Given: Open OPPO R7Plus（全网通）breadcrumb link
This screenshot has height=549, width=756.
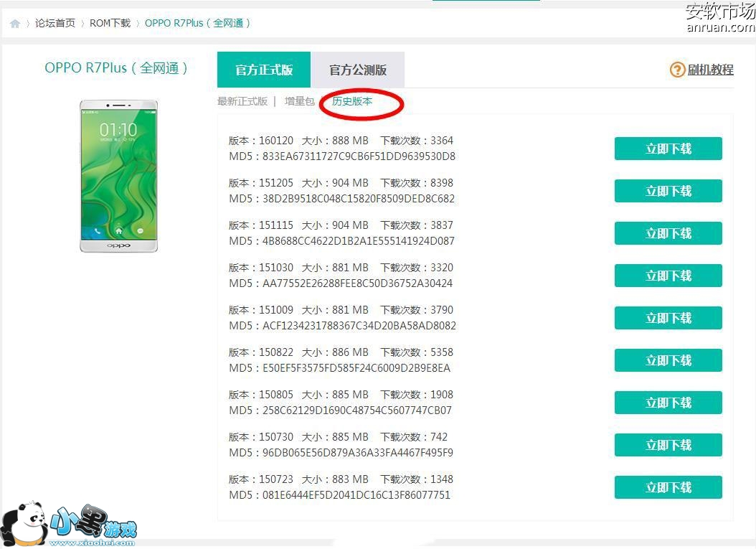Looking at the screenshot, I should tap(197, 23).
